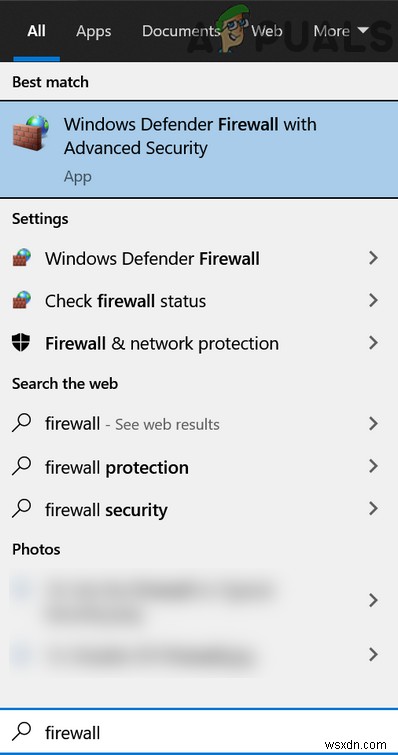
Task: Click the magnifier icon beside firewall protection
Action: [22, 466]
